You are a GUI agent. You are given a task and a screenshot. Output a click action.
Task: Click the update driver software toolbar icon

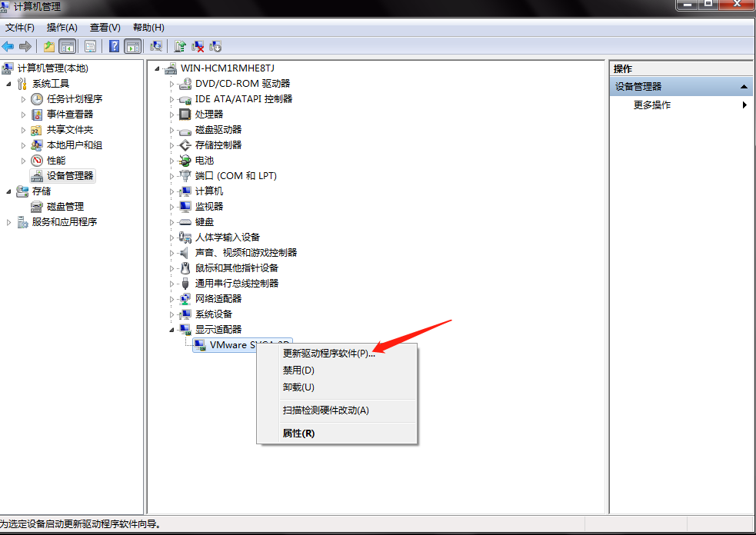pyautogui.click(x=179, y=46)
